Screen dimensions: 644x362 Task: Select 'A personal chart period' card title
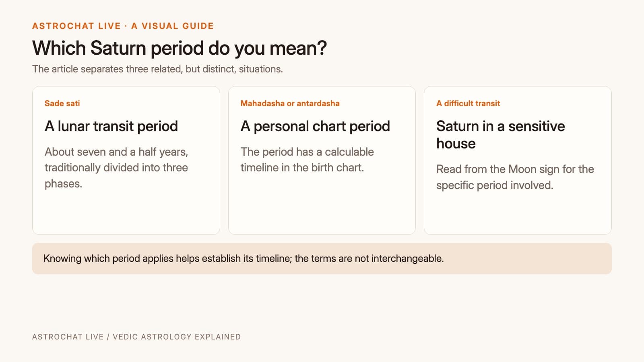pyautogui.click(x=315, y=126)
